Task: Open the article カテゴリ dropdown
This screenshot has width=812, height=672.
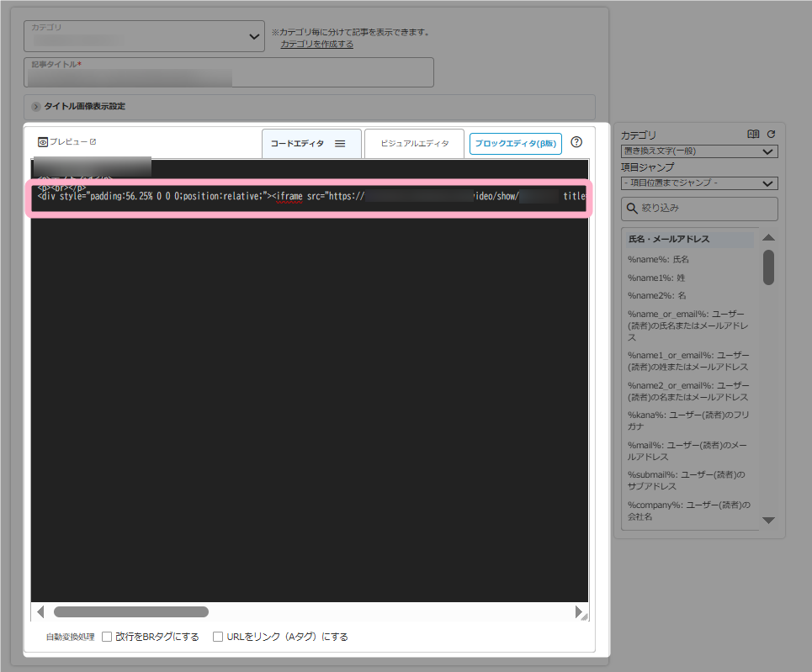Action: (x=144, y=36)
